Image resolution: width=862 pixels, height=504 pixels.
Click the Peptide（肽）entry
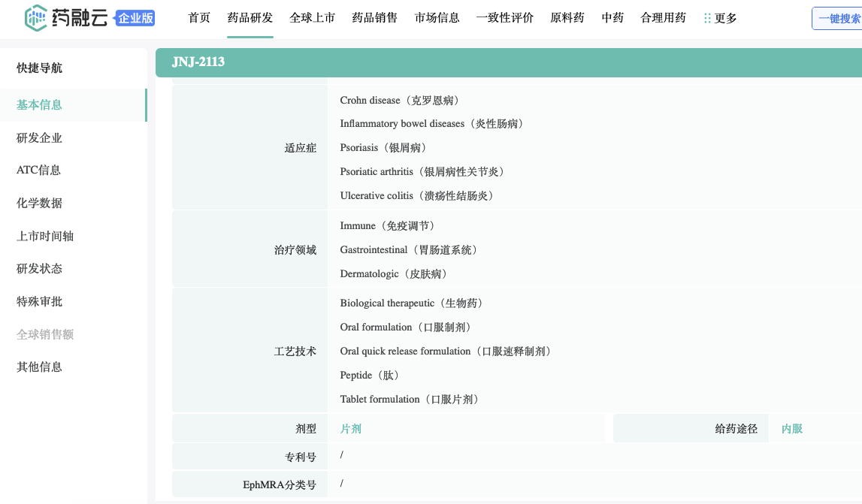(370, 376)
